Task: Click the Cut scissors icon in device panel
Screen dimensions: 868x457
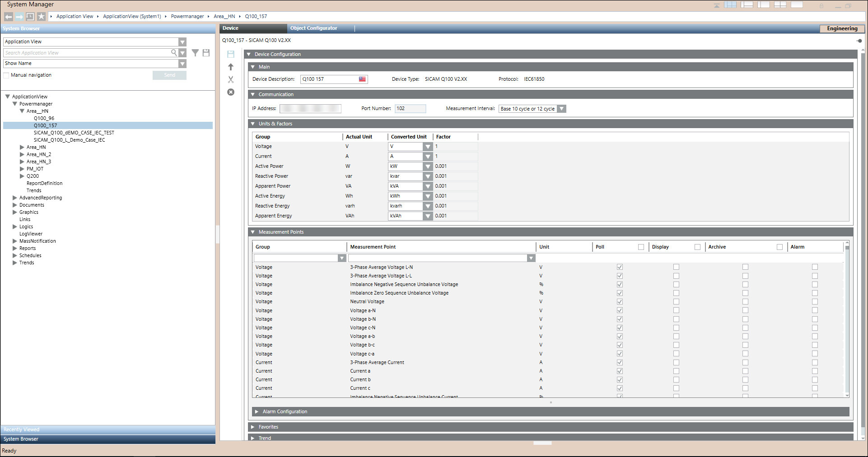Action: 231,79
